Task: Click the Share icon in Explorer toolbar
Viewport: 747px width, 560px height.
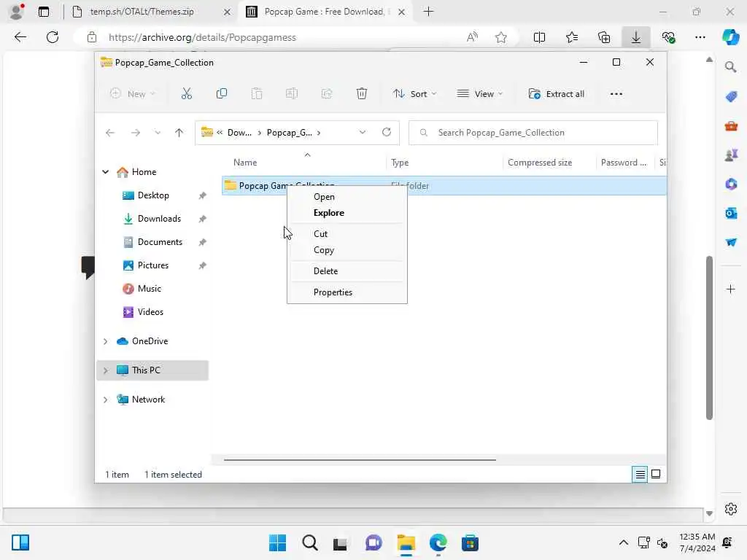Action: (x=327, y=94)
